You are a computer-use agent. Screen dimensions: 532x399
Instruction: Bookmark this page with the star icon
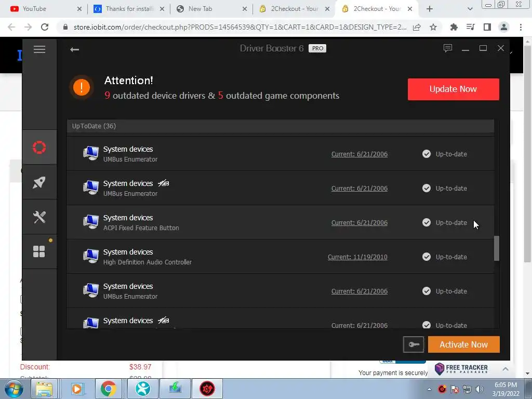[433, 27]
